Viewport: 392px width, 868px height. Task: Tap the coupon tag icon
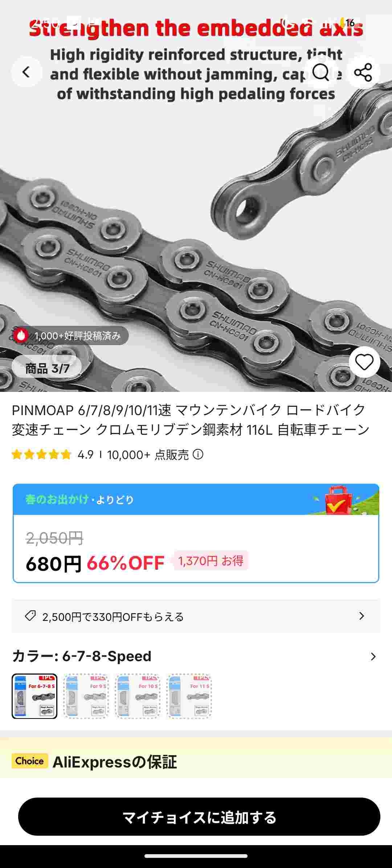tap(30, 616)
